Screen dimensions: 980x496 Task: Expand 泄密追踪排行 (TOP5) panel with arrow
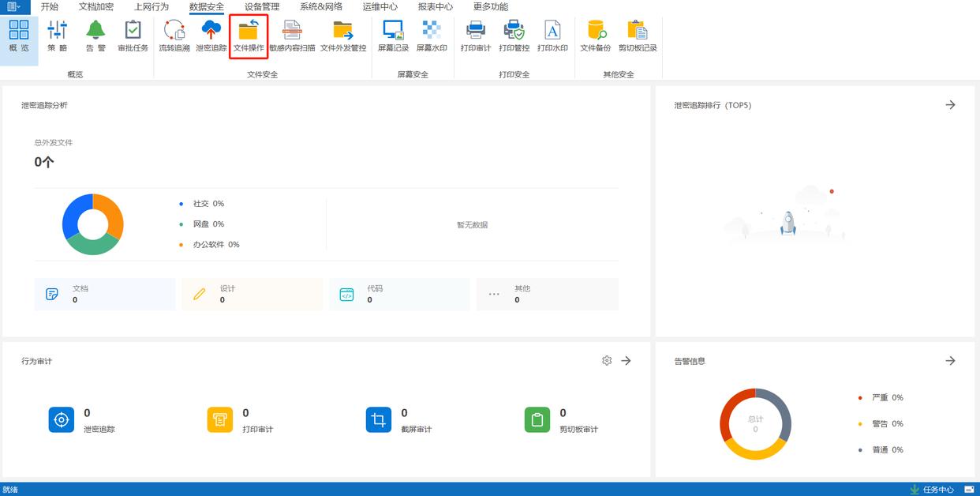[x=950, y=105]
